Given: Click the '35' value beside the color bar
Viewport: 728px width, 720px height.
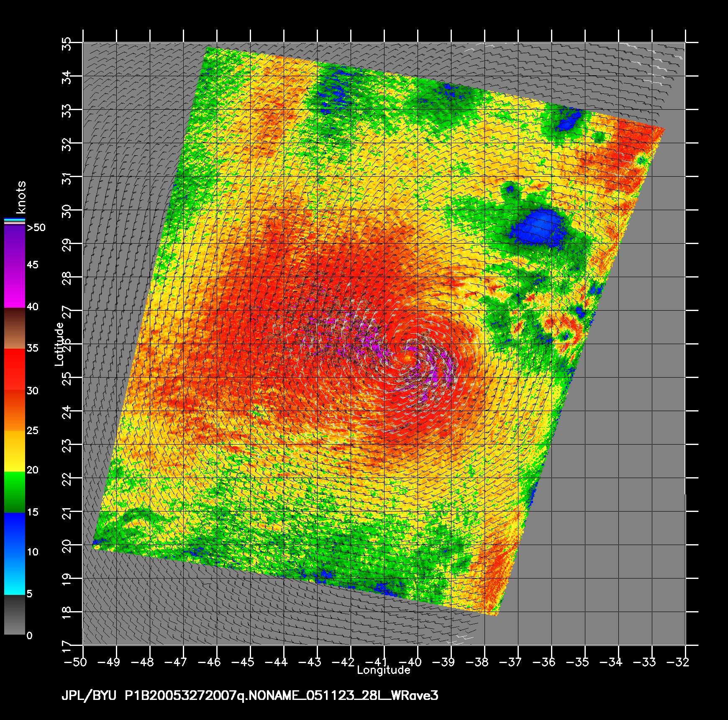Looking at the screenshot, I should 33,348.
